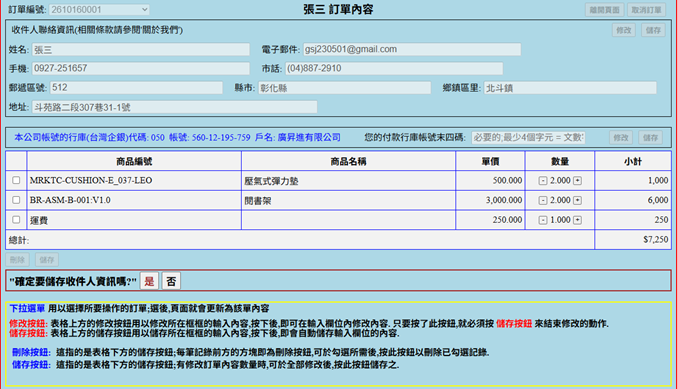
Task: Click the 數量 column header
Action: [560, 161]
